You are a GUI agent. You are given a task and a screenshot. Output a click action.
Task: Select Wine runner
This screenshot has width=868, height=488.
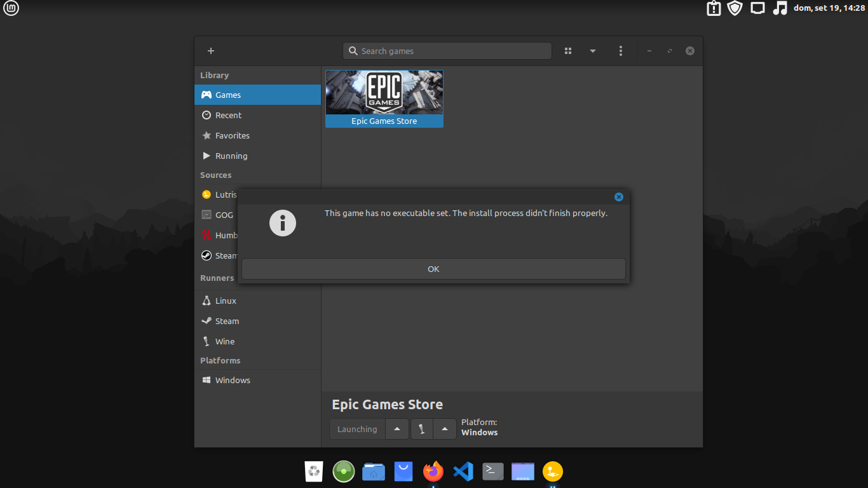[257, 341]
